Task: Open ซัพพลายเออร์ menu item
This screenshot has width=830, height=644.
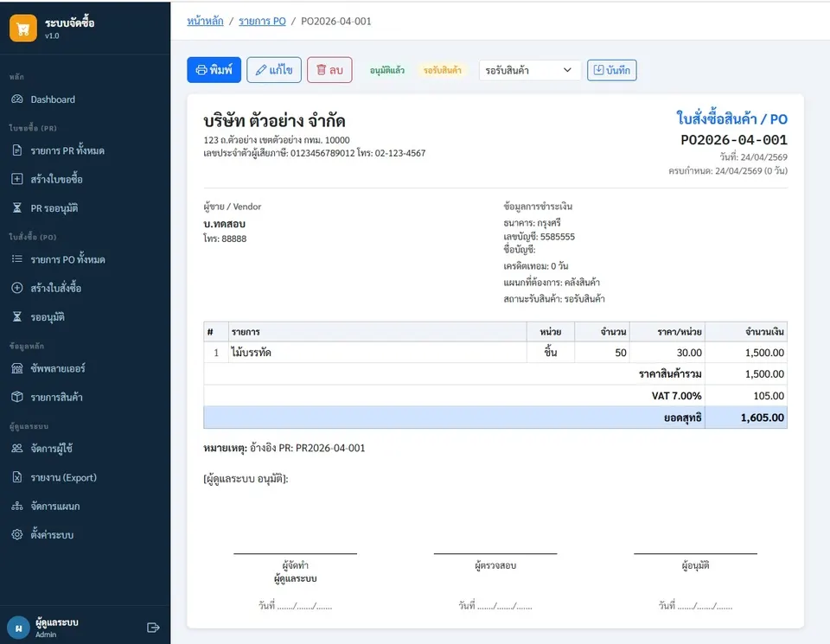Action: [x=86, y=368]
